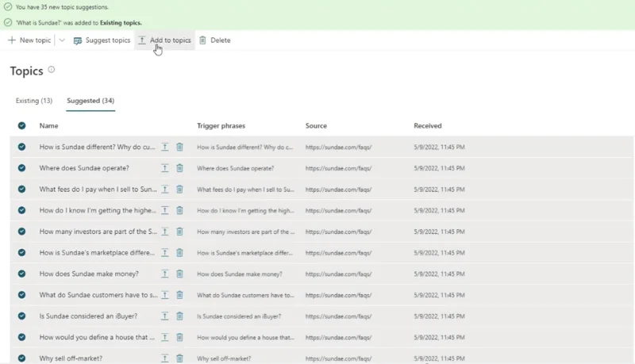Delete 'How is Sundae different' suggestion icon
This screenshot has width=635, height=364.
click(179, 147)
